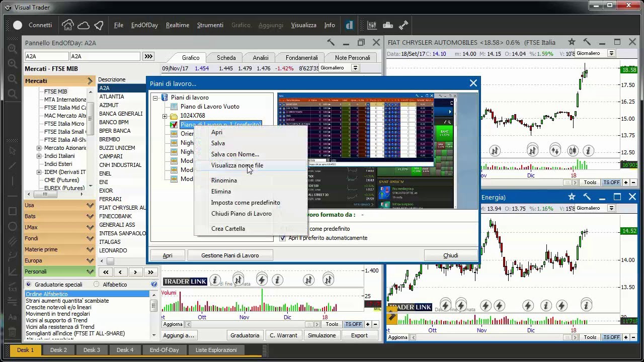This screenshot has height=362, width=644.
Task: Click the pin icon on the Energia chart
Action: [x=587, y=197]
